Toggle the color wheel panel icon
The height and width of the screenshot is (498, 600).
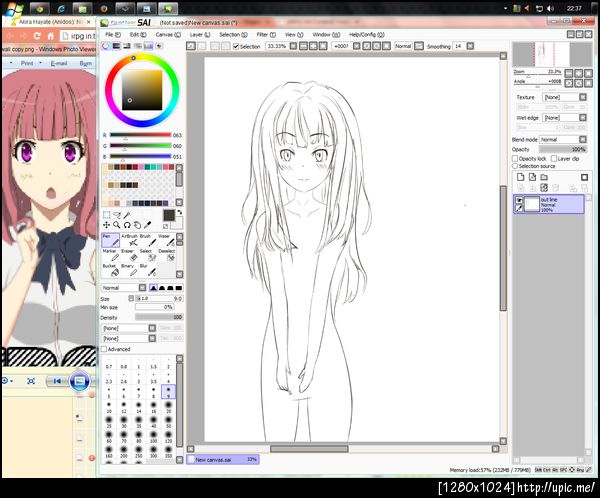pyautogui.click(x=106, y=46)
